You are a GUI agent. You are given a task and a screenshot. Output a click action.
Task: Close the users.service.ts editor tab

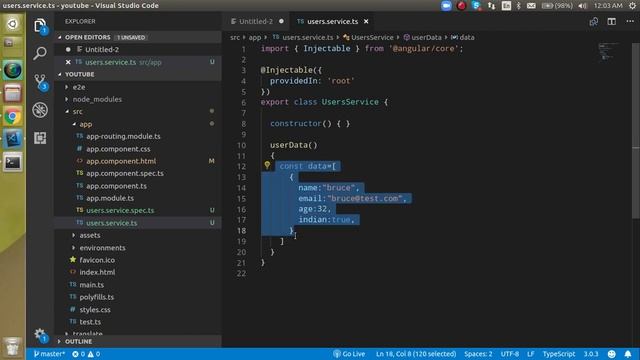tap(366, 21)
